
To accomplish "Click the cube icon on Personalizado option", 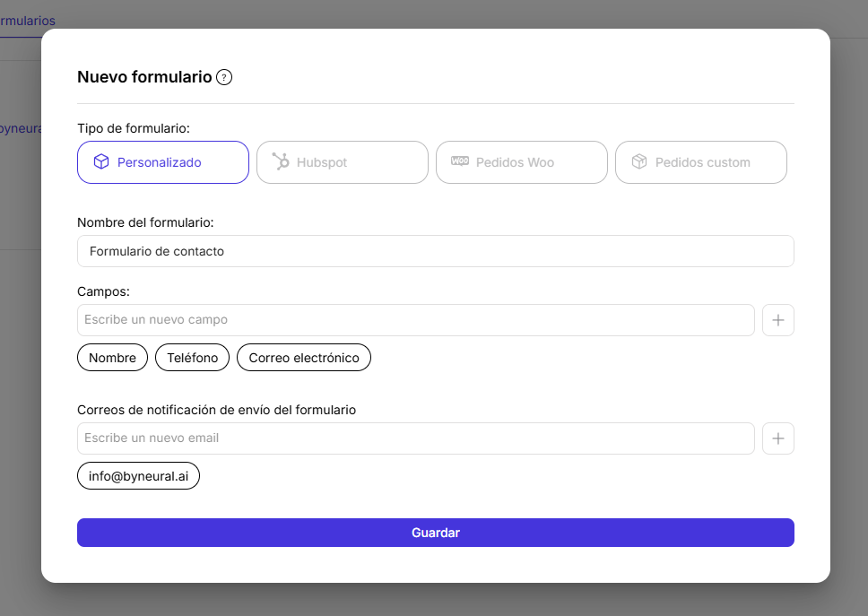I will 101,161.
